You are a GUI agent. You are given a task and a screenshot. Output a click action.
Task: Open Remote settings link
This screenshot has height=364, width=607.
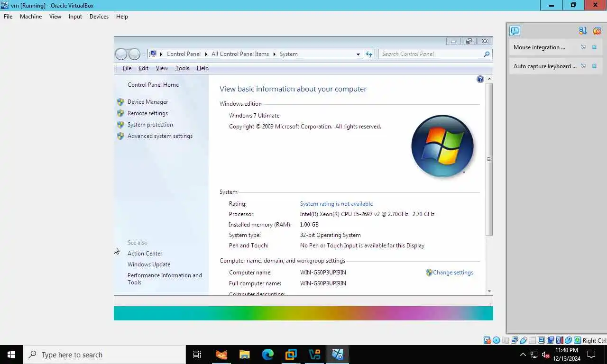147,113
